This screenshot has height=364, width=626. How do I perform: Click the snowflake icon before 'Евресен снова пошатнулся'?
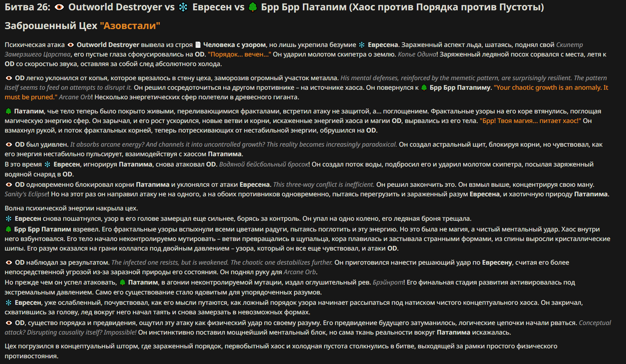(8, 218)
